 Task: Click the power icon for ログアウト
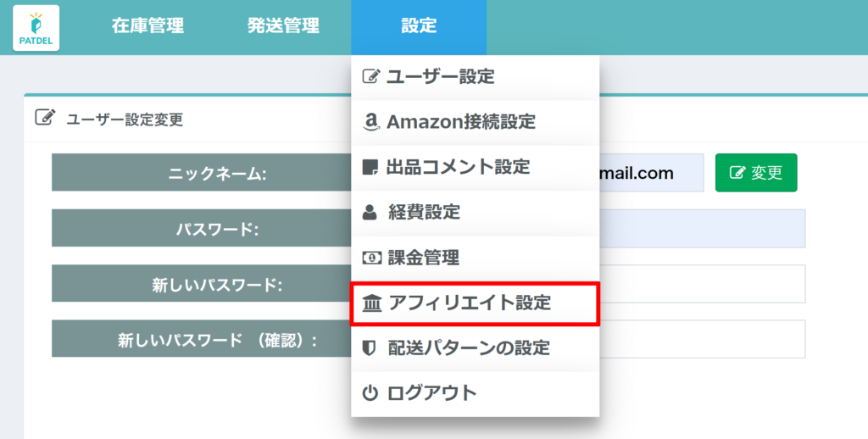[370, 393]
